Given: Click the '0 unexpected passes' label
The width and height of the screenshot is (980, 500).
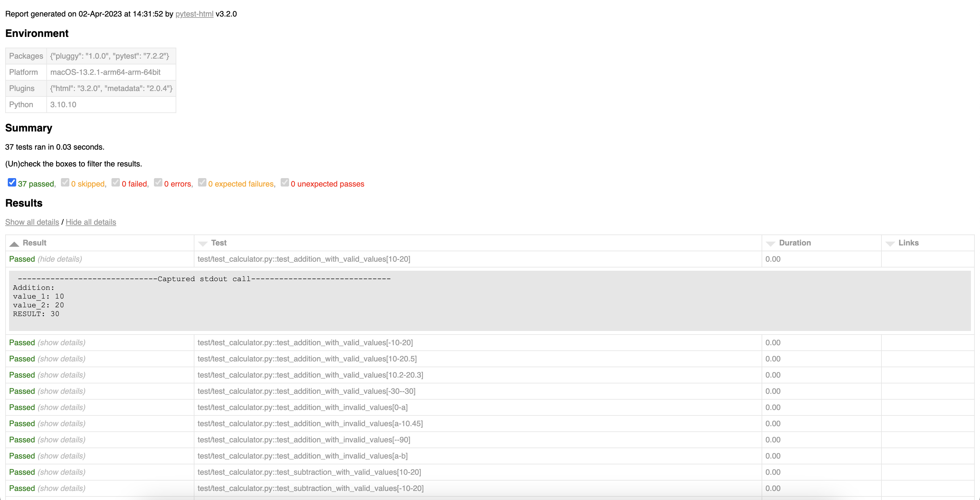Looking at the screenshot, I should click(x=327, y=184).
